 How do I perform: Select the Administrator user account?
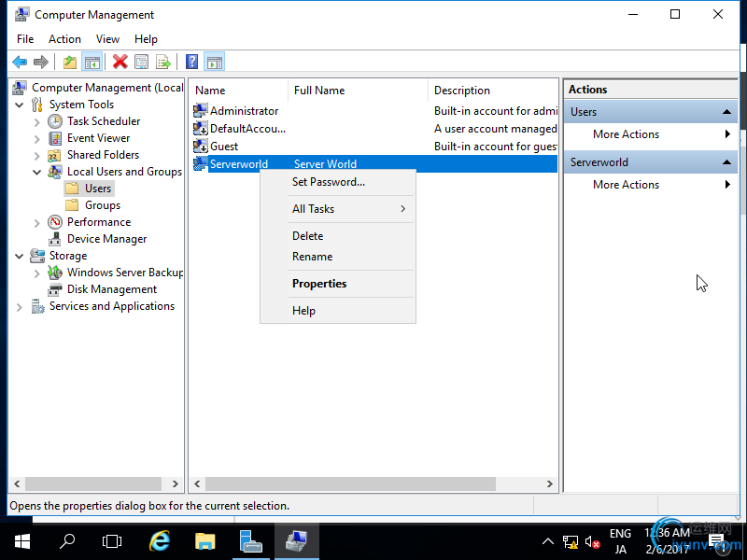click(244, 111)
